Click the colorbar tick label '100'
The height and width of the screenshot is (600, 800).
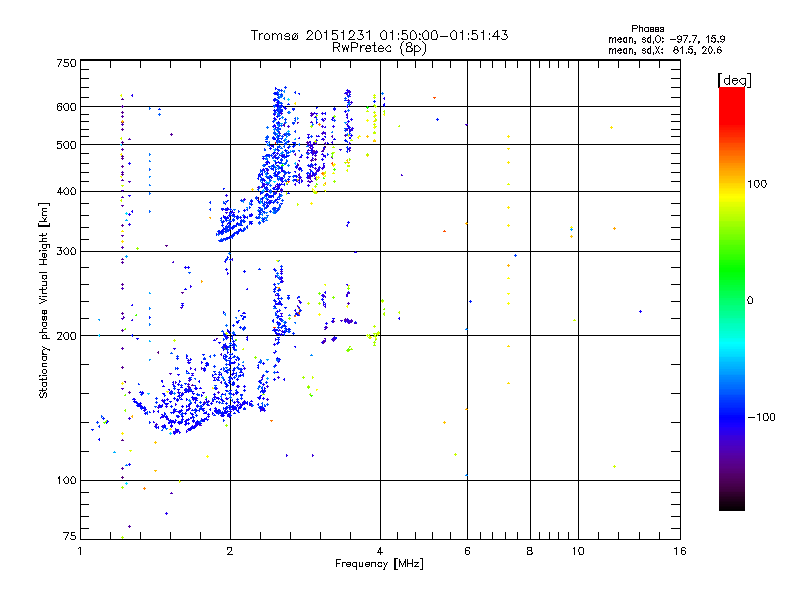[757, 184]
